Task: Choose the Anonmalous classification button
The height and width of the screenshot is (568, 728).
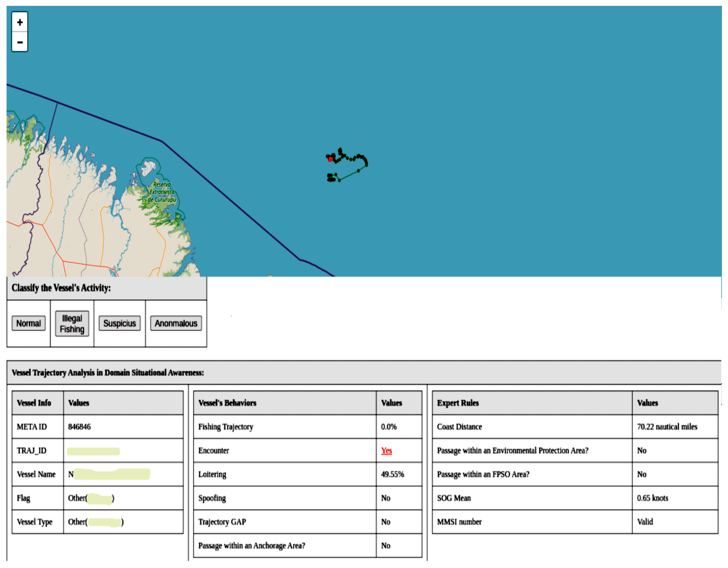Action: [176, 323]
